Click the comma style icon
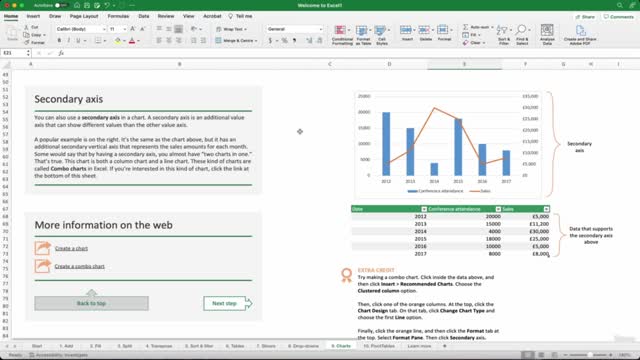 [x=294, y=41]
